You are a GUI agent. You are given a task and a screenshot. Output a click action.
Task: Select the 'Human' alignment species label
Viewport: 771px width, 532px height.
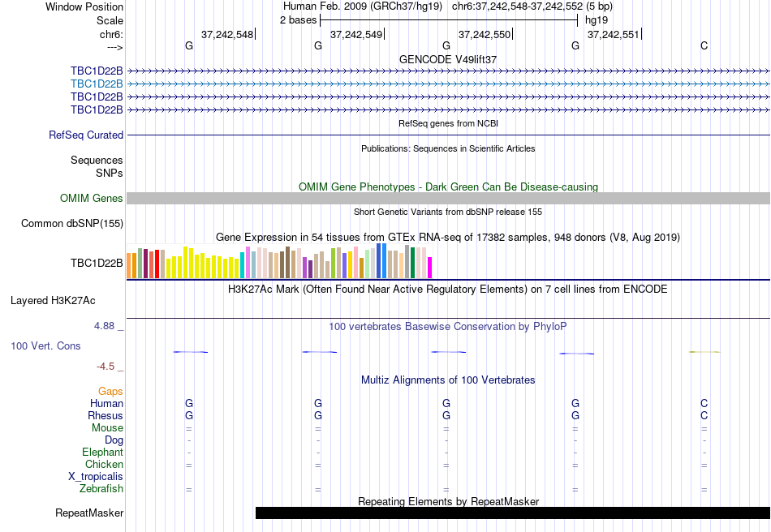click(106, 403)
